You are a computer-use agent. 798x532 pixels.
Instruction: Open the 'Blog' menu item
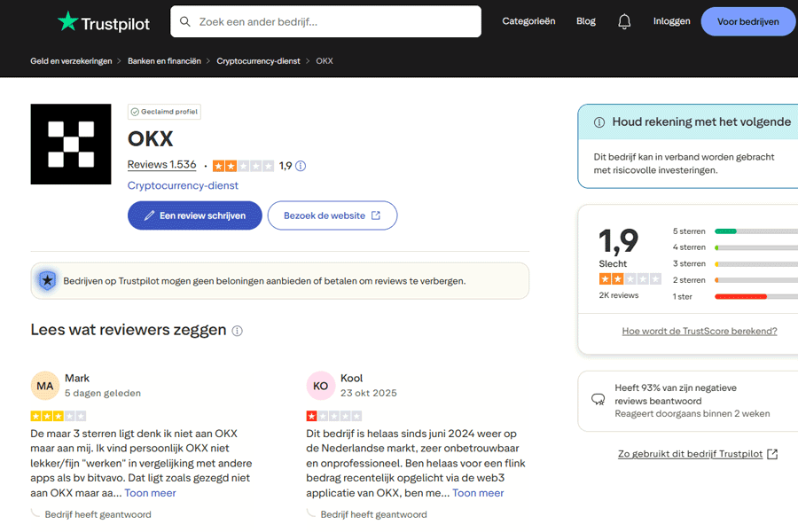585,21
